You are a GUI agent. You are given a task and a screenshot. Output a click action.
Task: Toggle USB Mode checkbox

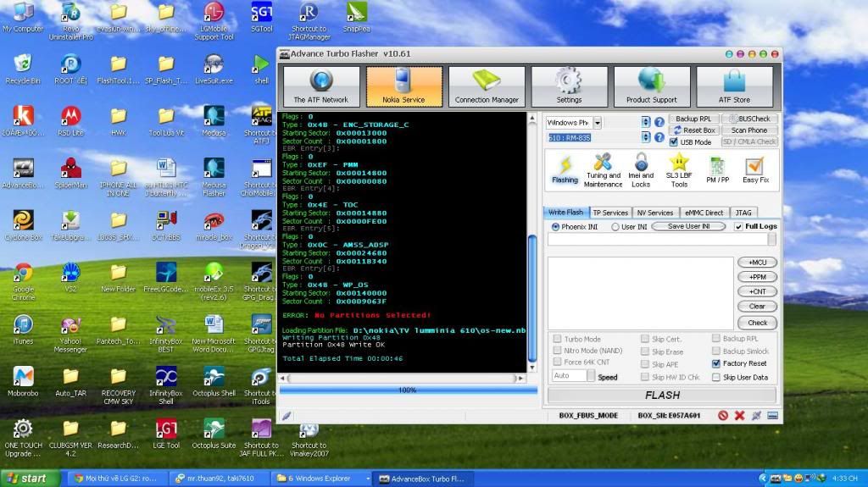coord(674,142)
